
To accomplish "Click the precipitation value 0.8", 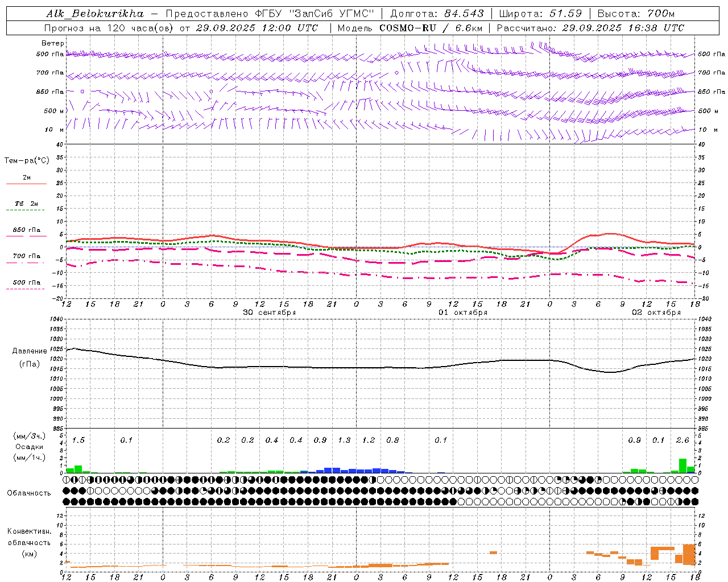I will [x=392, y=440].
